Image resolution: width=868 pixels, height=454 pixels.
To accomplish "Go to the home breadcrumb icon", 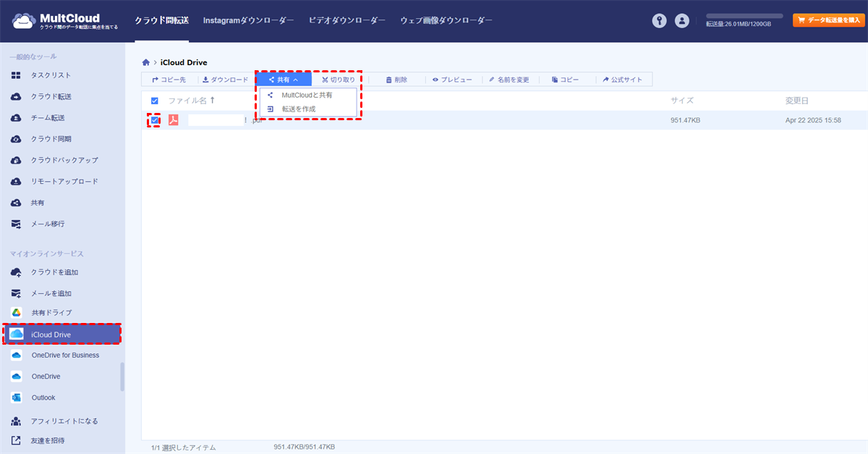I will (x=147, y=63).
